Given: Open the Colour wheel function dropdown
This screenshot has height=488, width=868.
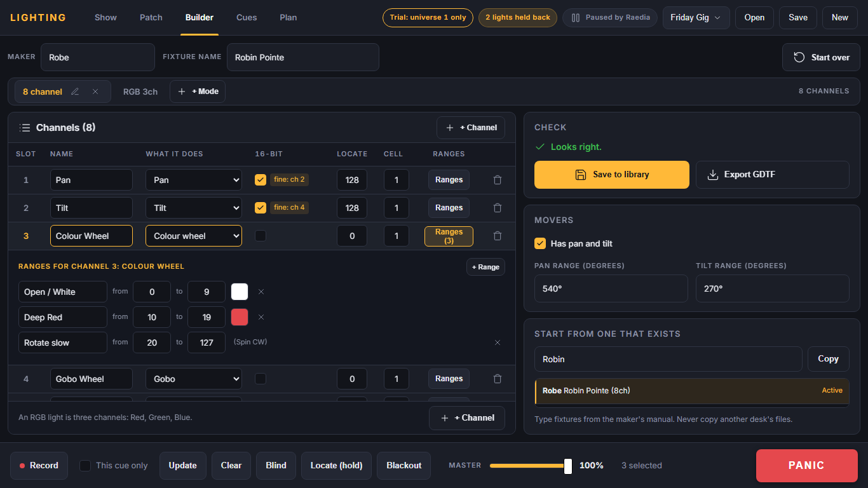Looking at the screenshot, I should pyautogui.click(x=194, y=236).
